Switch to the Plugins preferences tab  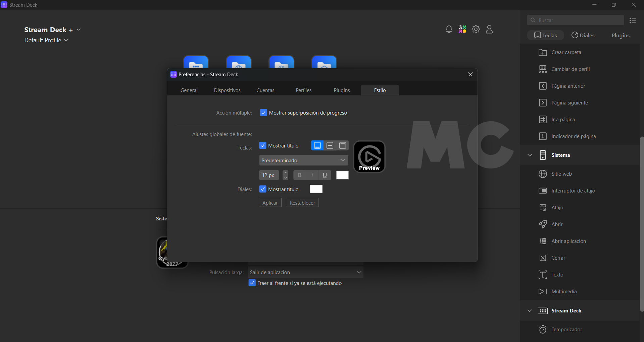(342, 90)
